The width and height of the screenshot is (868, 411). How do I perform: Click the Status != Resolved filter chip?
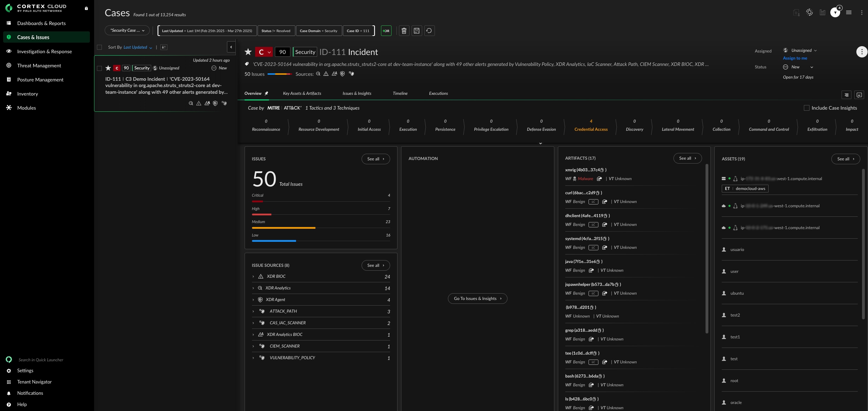click(276, 31)
